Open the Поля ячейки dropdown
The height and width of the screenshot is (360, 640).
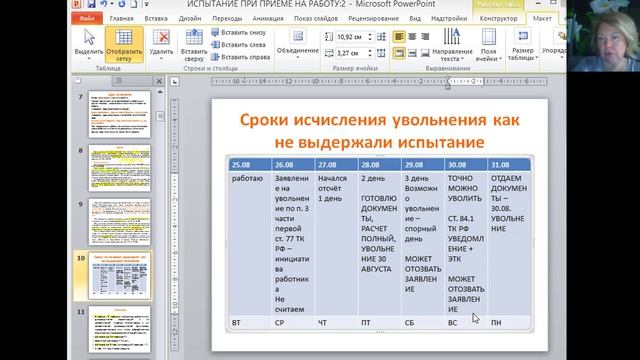pos(488,45)
